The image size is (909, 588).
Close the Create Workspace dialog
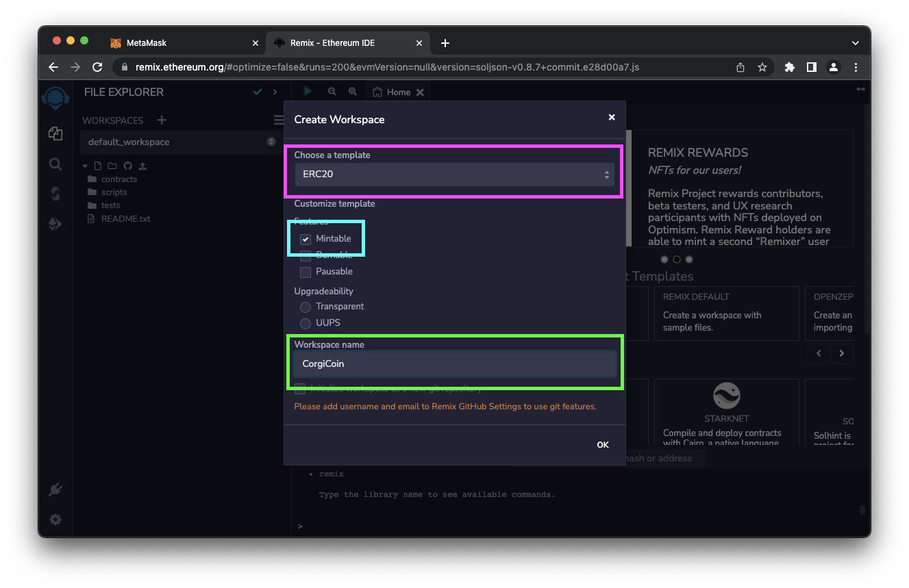click(x=612, y=117)
